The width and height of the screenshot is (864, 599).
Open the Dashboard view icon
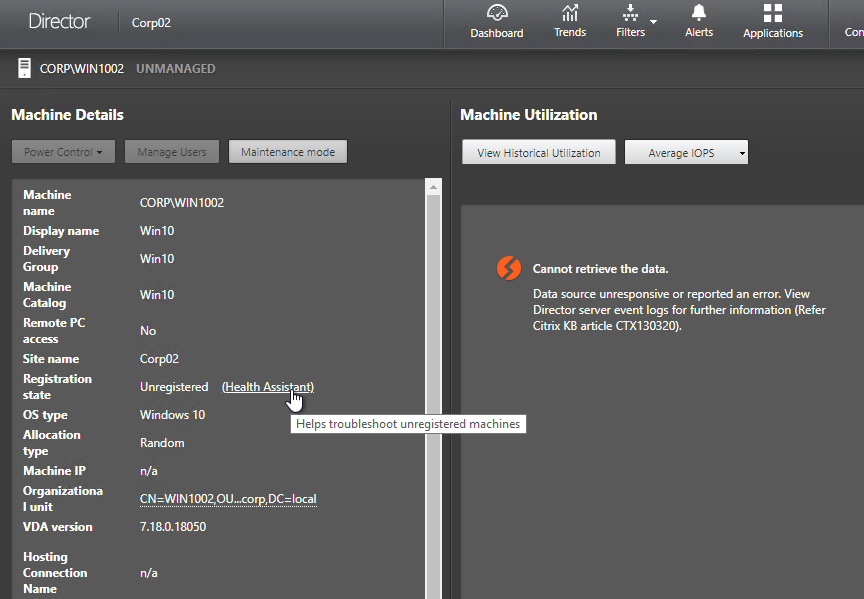pos(496,13)
